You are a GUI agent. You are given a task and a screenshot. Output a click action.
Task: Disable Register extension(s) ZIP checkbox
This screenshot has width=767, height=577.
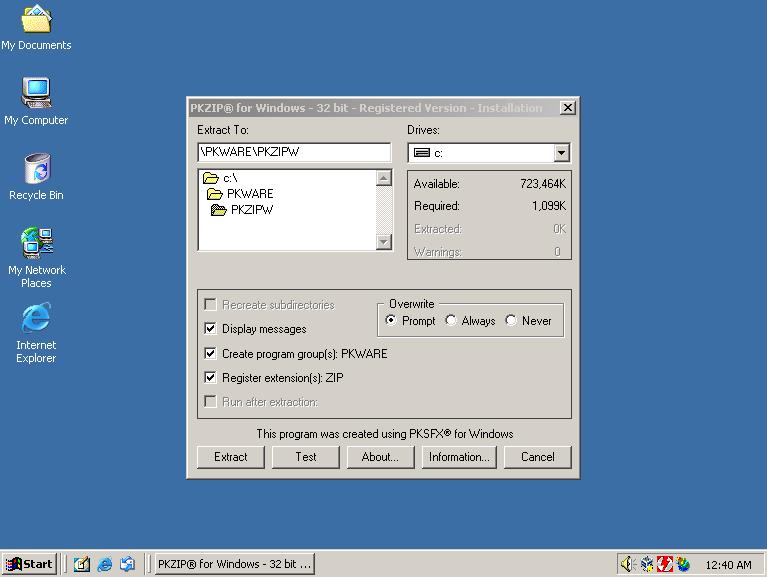(x=210, y=378)
